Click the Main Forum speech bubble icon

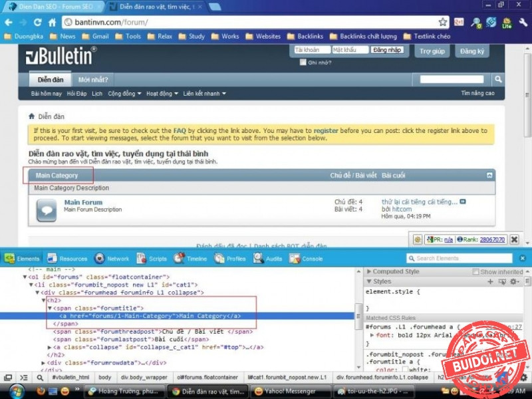46,209
